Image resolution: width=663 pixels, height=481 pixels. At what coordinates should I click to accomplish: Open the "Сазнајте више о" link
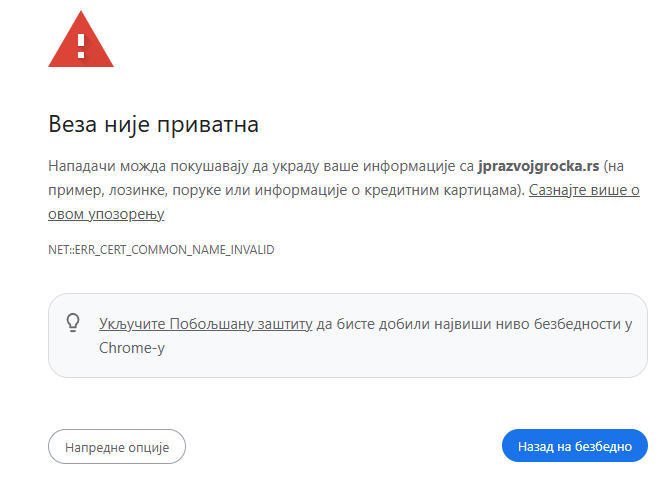pos(584,189)
